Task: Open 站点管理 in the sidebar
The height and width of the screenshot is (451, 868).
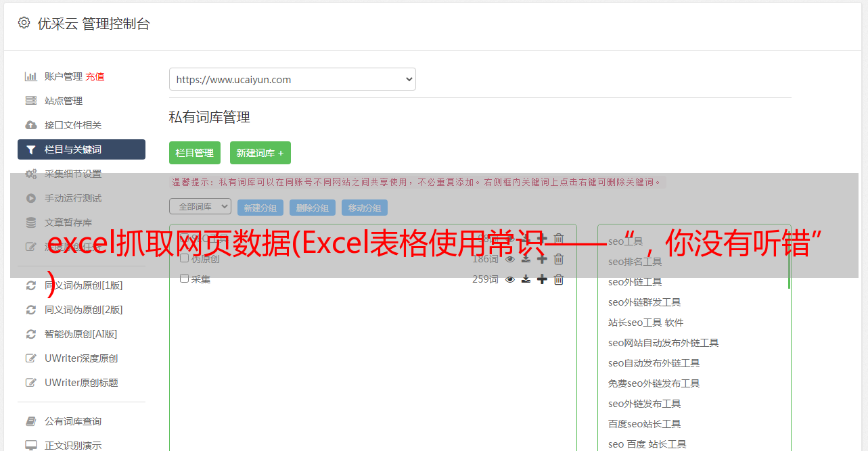Action: click(64, 101)
